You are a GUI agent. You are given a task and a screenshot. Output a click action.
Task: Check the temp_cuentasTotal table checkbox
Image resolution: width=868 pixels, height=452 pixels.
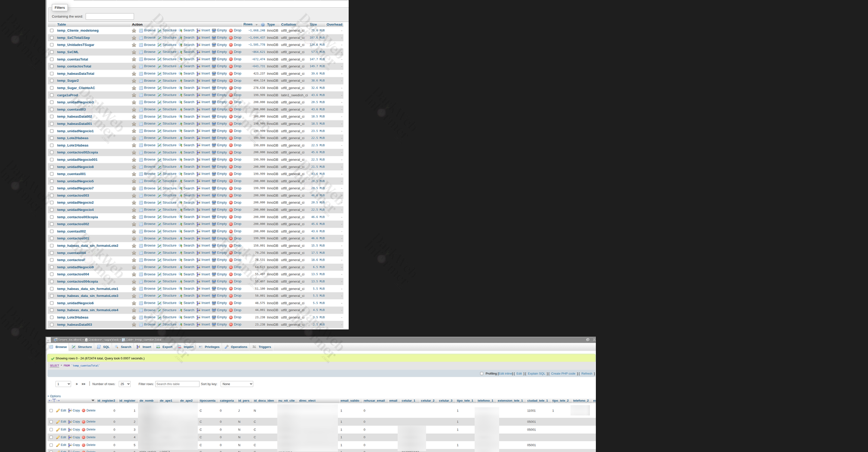pyautogui.click(x=52, y=59)
